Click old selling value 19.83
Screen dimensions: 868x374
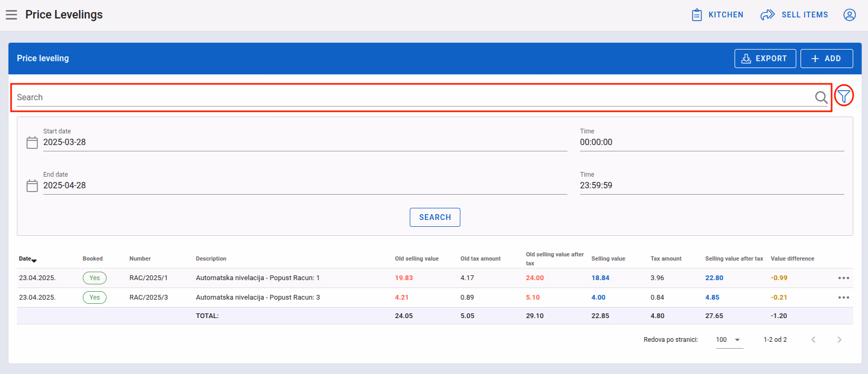(404, 278)
